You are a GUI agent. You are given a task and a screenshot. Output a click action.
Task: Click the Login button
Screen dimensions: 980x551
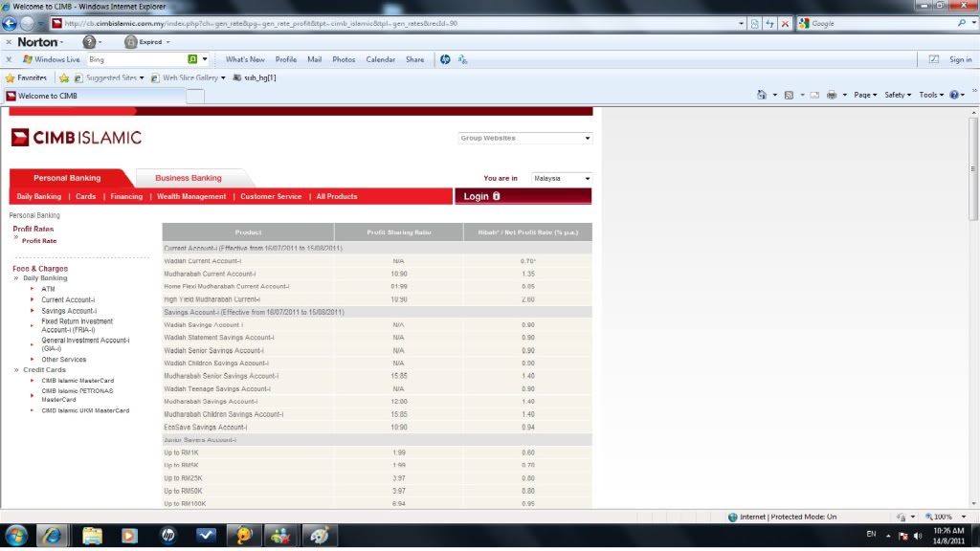tap(476, 196)
